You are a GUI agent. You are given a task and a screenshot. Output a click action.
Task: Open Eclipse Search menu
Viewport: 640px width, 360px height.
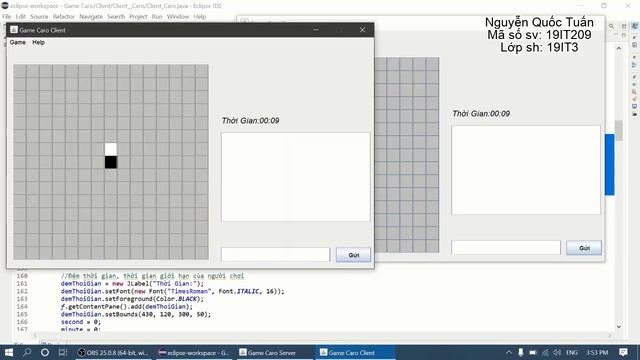pyautogui.click(x=116, y=17)
